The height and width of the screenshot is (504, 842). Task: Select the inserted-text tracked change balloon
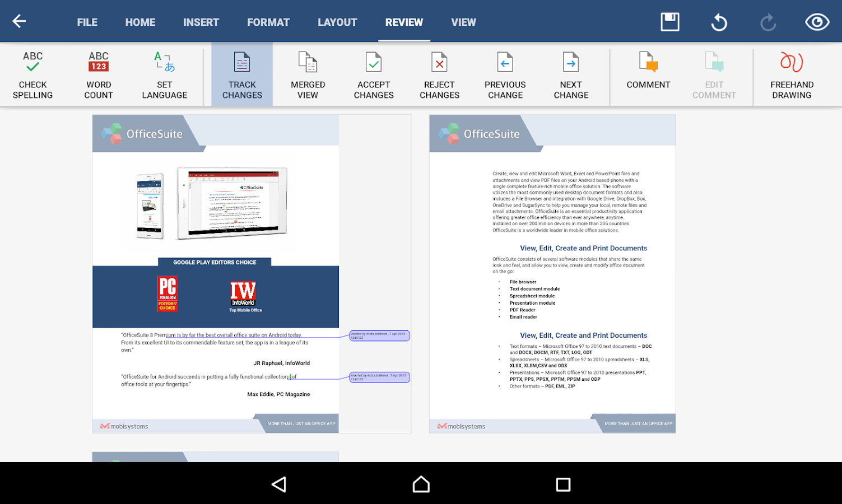379,377
